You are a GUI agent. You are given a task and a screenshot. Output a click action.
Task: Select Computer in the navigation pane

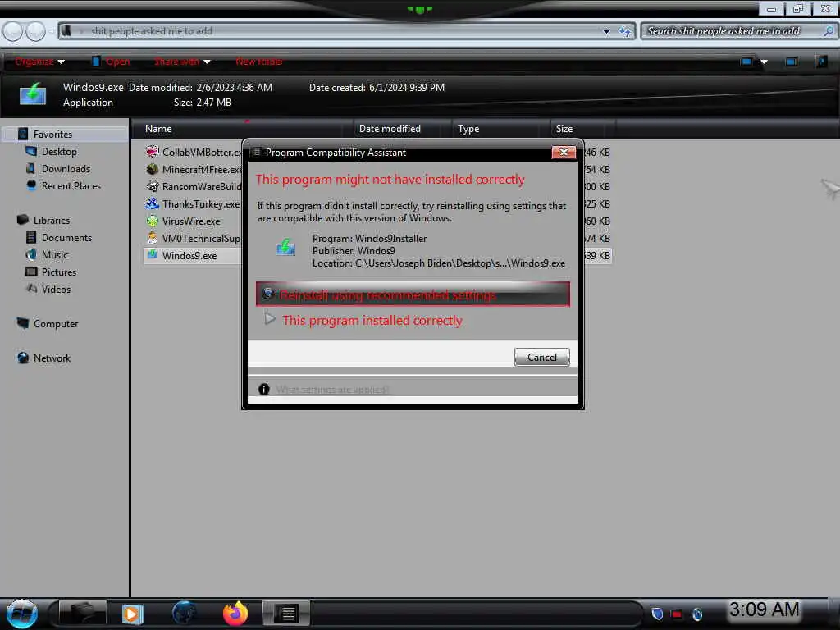click(56, 323)
